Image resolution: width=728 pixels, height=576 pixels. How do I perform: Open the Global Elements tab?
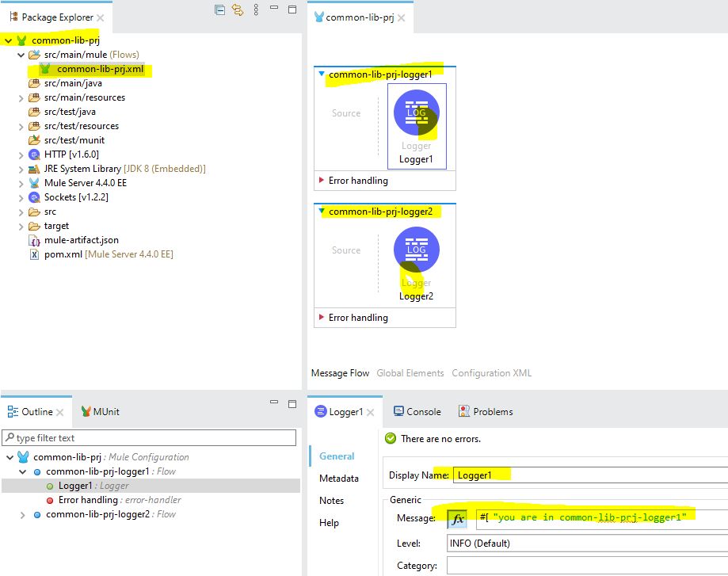(410, 373)
